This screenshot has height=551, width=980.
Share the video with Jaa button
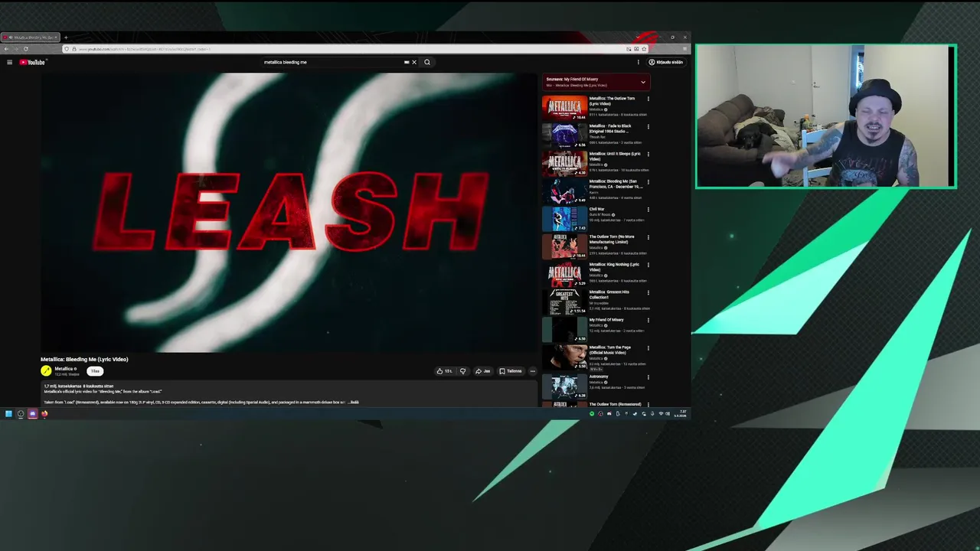pos(482,371)
